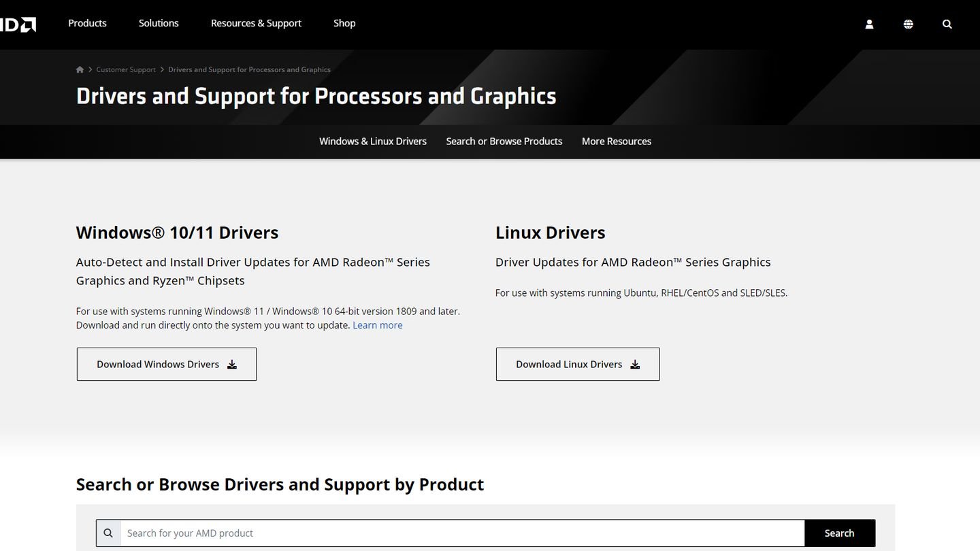Focus the Search for your AMD product field
The width and height of the screenshot is (980, 551).
(x=462, y=533)
